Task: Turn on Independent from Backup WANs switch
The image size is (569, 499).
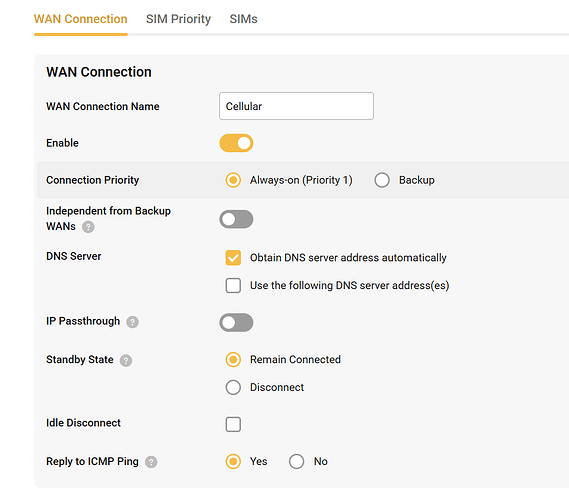Action: (x=236, y=219)
